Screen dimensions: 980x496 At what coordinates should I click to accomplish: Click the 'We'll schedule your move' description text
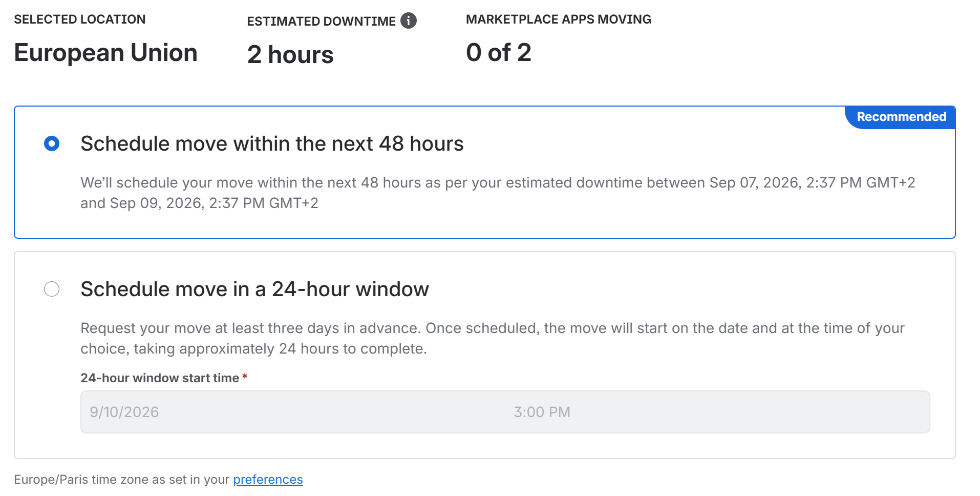coord(498,193)
